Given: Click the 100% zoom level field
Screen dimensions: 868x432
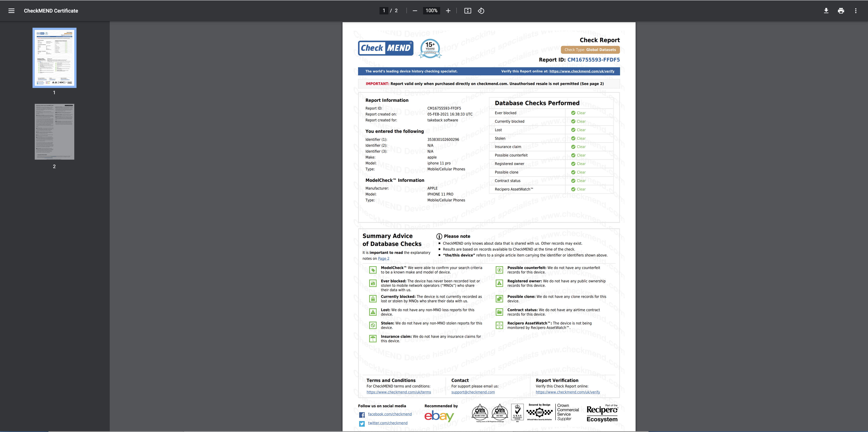Looking at the screenshot, I should point(431,11).
